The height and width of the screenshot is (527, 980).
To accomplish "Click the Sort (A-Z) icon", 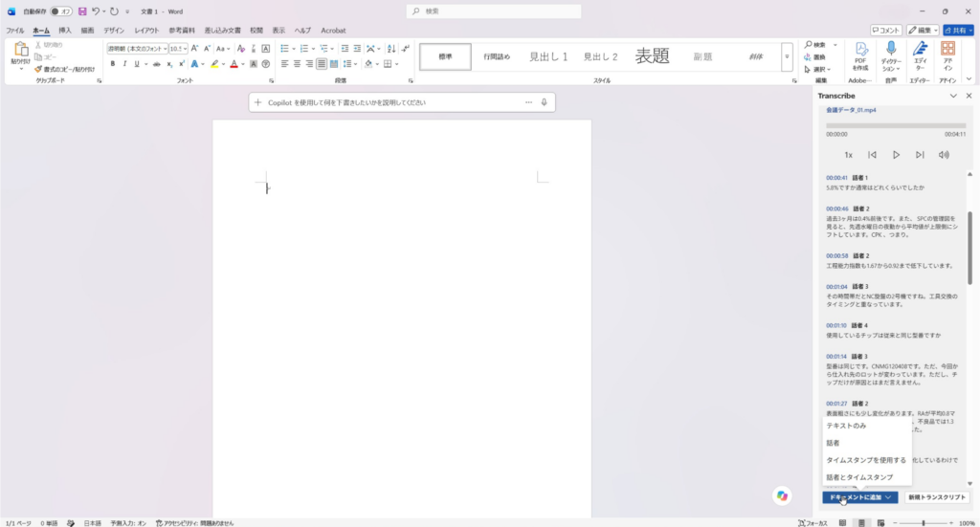I will [x=391, y=48].
